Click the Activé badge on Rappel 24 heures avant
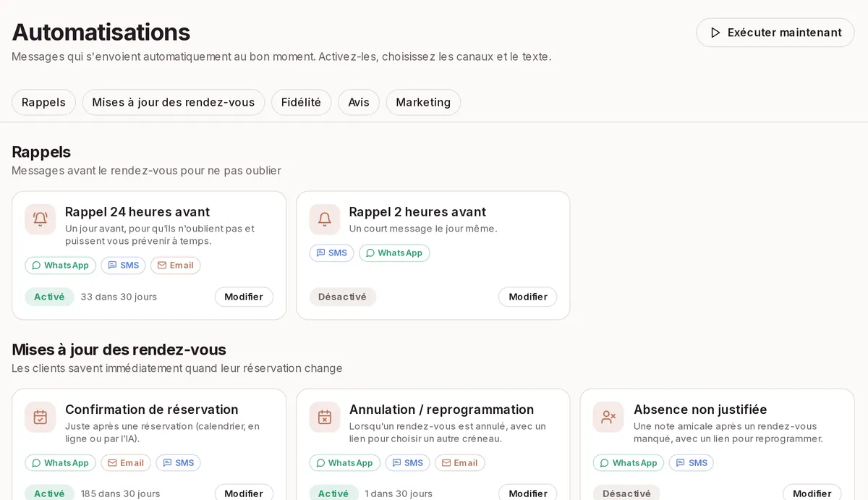Viewport: 868px width, 500px height. point(50,297)
